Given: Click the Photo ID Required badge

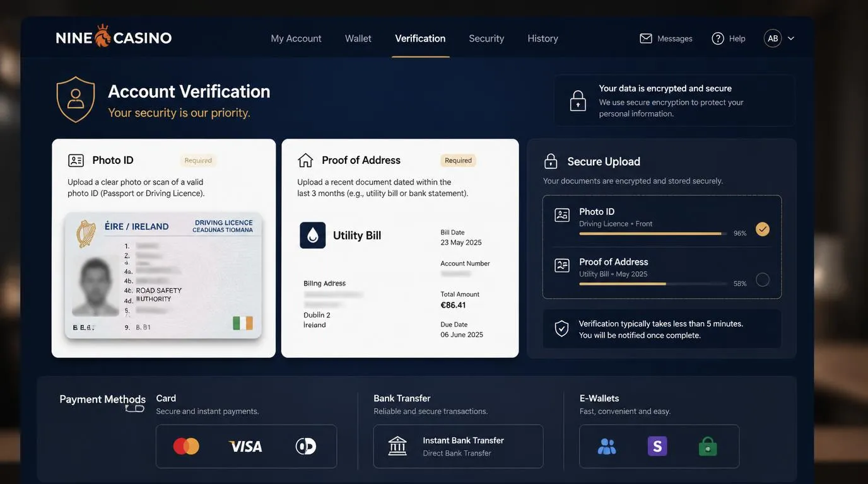Looking at the screenshot, I should click(198, 161).
